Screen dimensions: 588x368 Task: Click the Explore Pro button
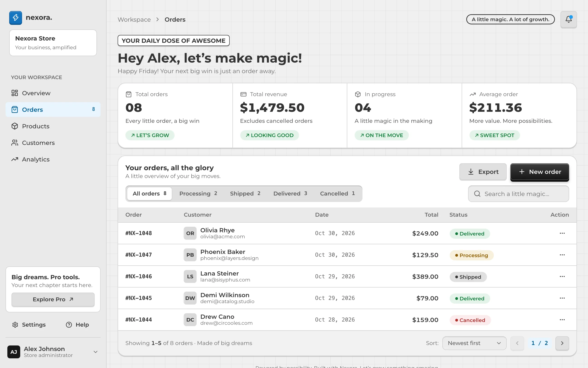click(x=53, y=299)
